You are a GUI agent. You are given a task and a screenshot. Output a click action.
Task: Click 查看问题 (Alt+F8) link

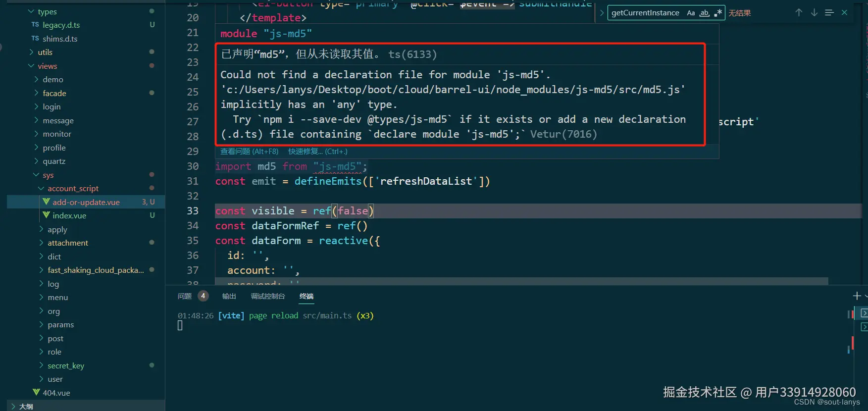pos(250,152)
